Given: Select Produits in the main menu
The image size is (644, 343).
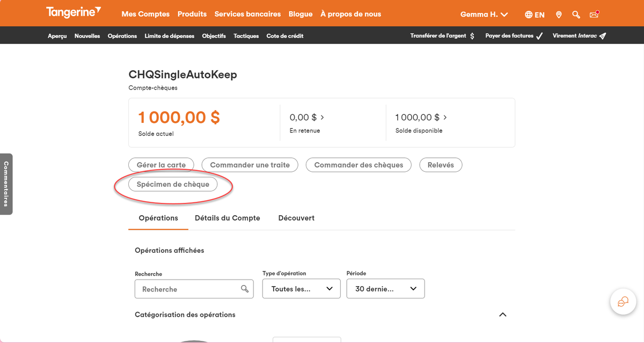Looking at the screenshot, I should 192,14.
